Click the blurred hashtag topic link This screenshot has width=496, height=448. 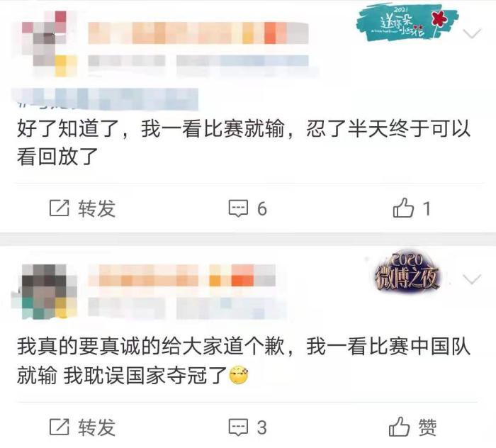pyautogui.click(x=105, y=99)
